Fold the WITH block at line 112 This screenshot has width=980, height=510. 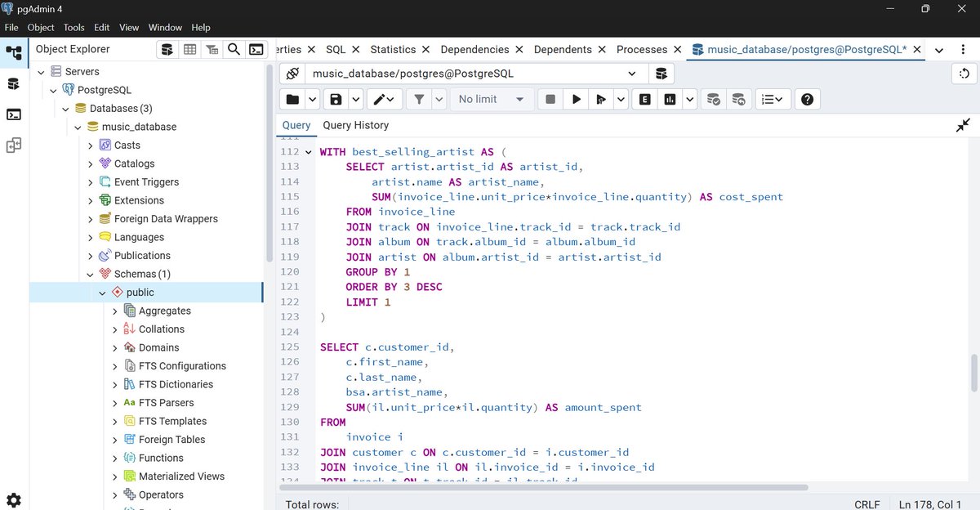[308, 152]
